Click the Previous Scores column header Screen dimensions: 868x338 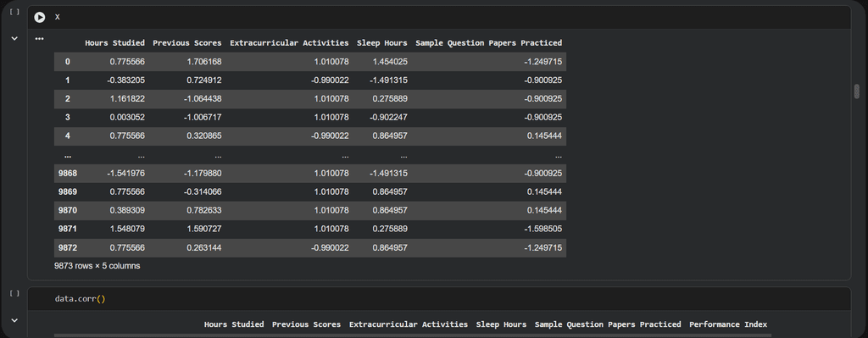point(187,42)
